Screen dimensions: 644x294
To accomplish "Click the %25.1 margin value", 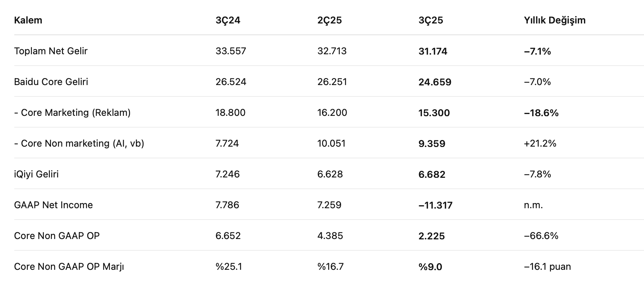I will [229, 267].
